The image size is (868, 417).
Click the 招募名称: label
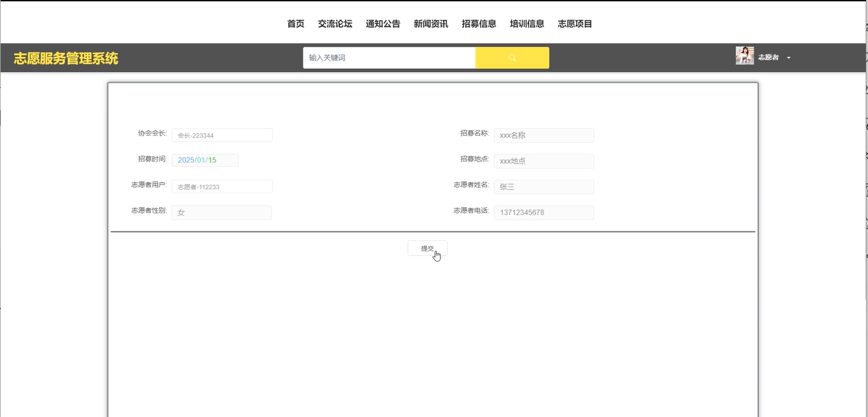coord(475,133)
